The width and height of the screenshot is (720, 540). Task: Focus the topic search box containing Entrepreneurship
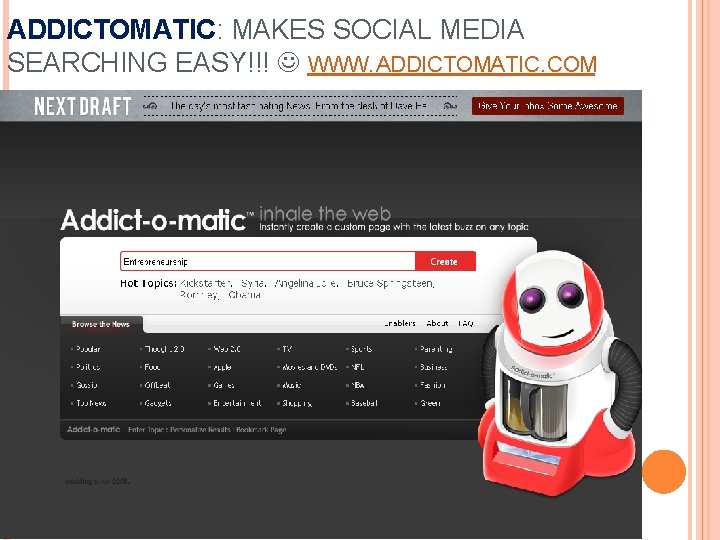coord(268,261)
